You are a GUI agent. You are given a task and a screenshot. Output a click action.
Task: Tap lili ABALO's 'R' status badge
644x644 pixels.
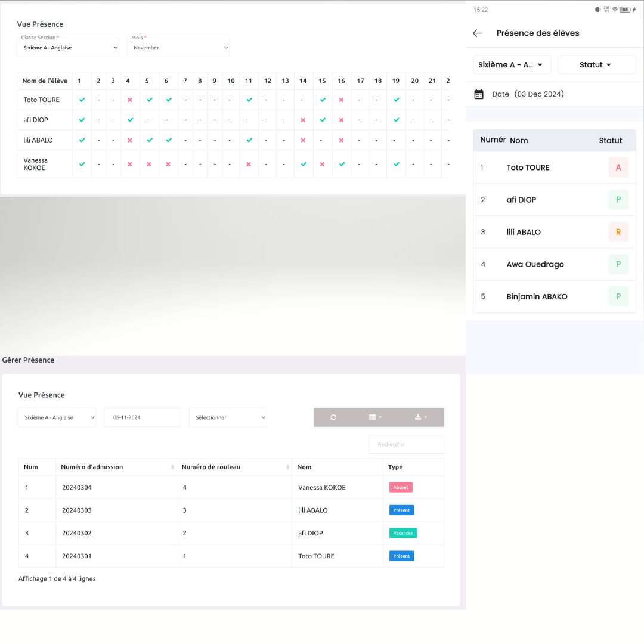pos(618,232)
